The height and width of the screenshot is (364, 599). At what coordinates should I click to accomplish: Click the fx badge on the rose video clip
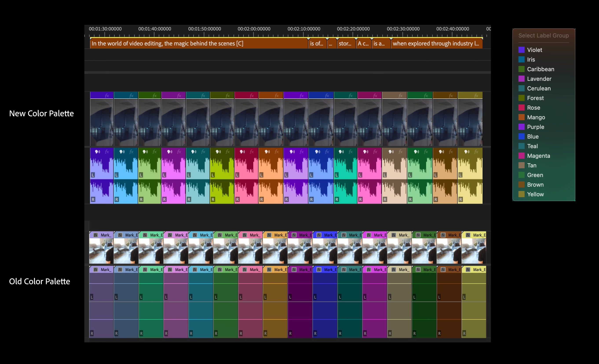coord(252,96)
